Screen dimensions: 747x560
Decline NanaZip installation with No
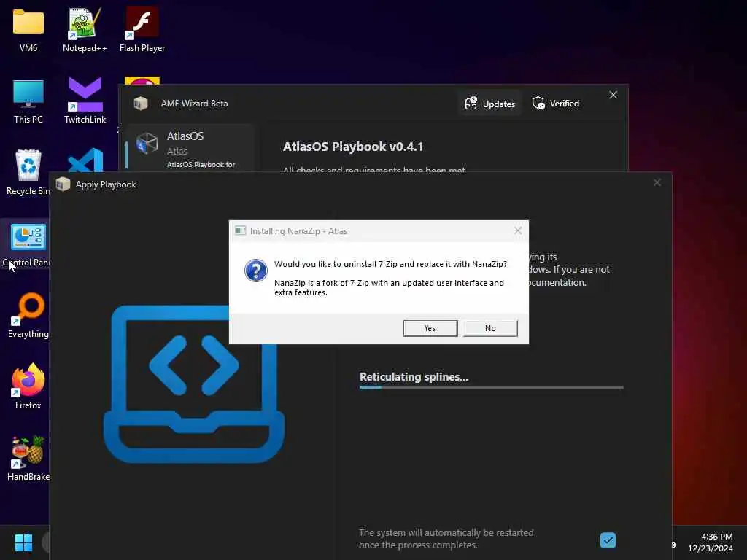coord(489,328)
